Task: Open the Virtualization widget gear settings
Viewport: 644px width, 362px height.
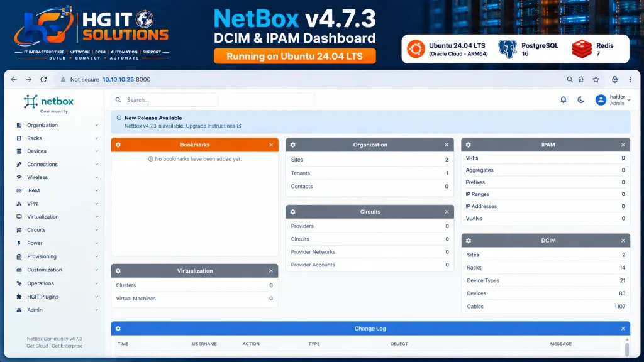Action: coord(118,271)
